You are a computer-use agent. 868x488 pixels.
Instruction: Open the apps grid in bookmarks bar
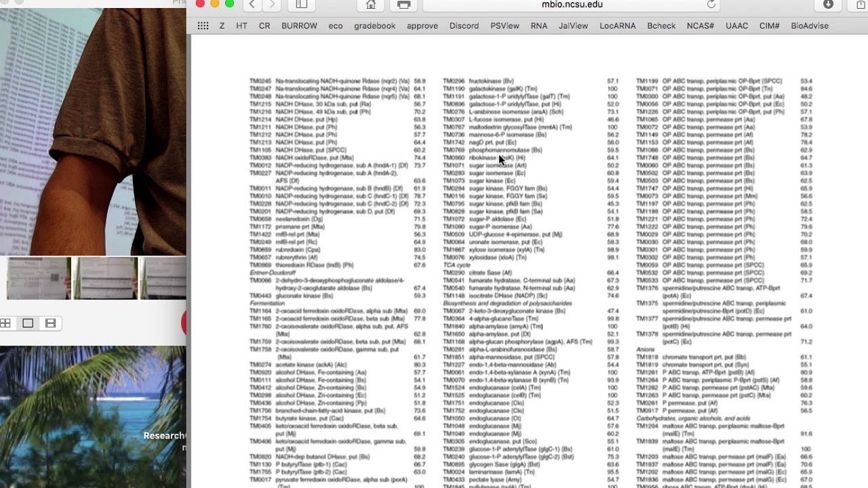tap(203, 26)
